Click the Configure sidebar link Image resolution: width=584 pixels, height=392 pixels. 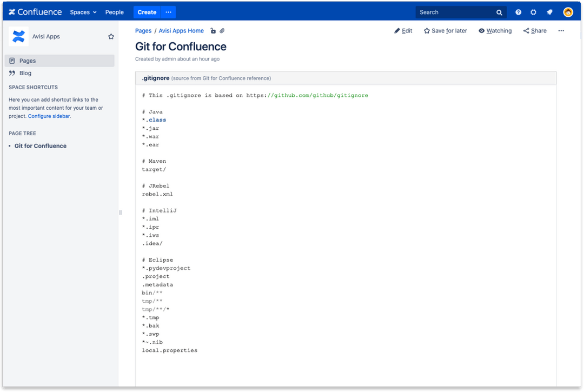tap(49, 116)
